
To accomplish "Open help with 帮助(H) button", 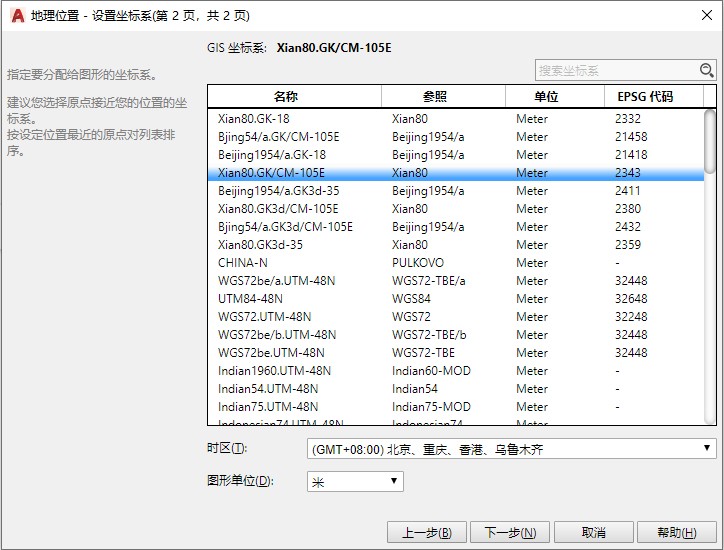I will [x=676, y=532].
